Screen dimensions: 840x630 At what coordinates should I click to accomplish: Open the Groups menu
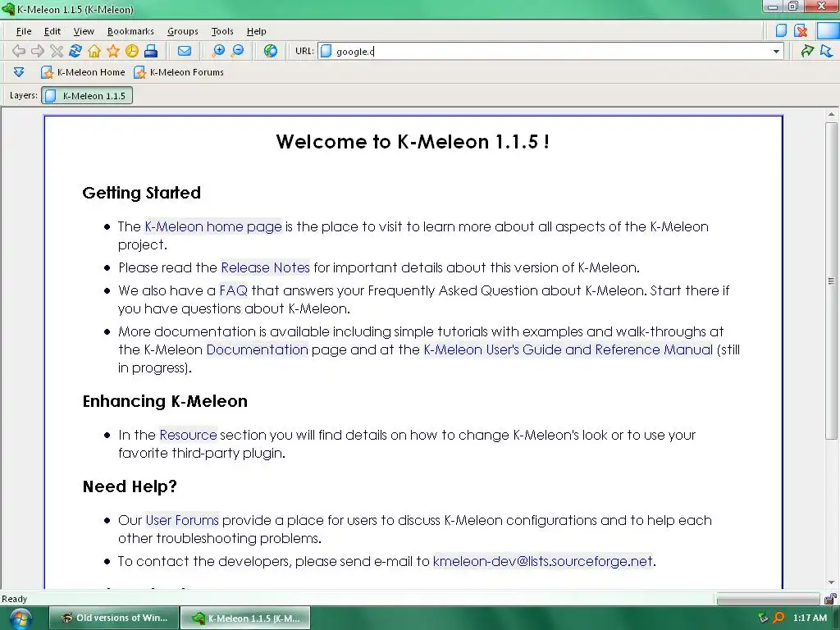183,31
